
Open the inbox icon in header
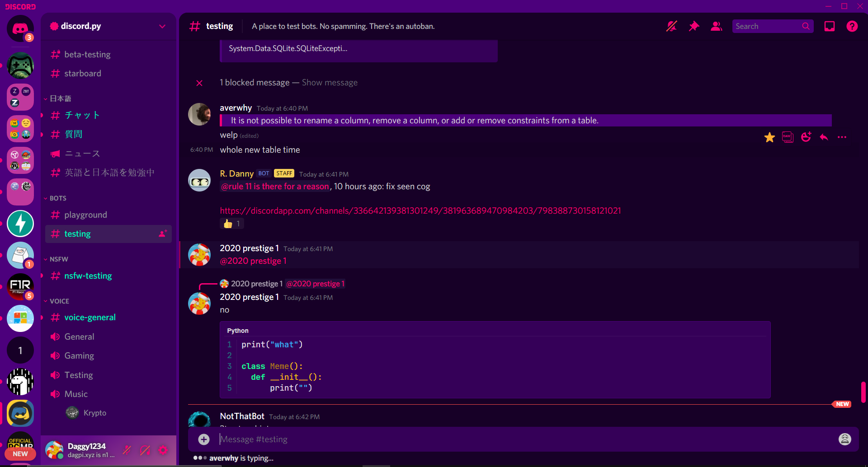pos(829,26)
